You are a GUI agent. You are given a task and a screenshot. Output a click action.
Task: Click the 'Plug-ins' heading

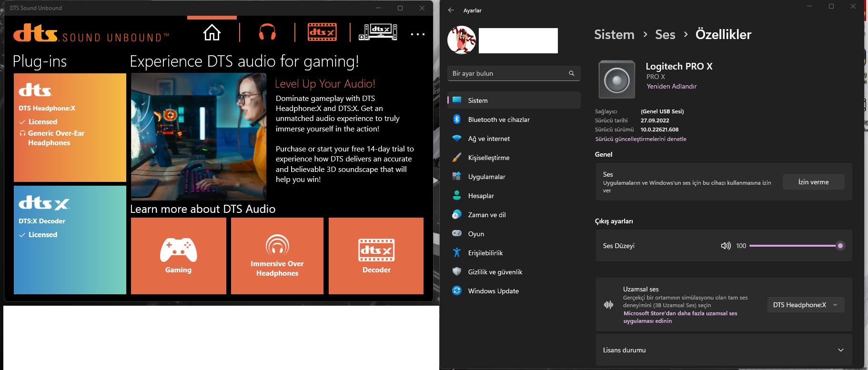(40, 61)
